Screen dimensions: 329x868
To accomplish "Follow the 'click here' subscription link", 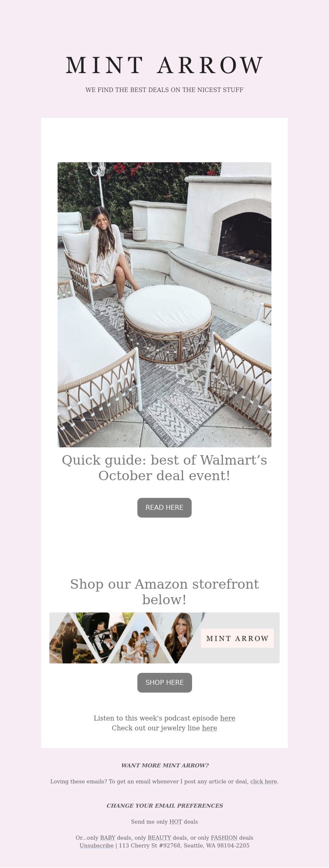I will tap(264, 781).
